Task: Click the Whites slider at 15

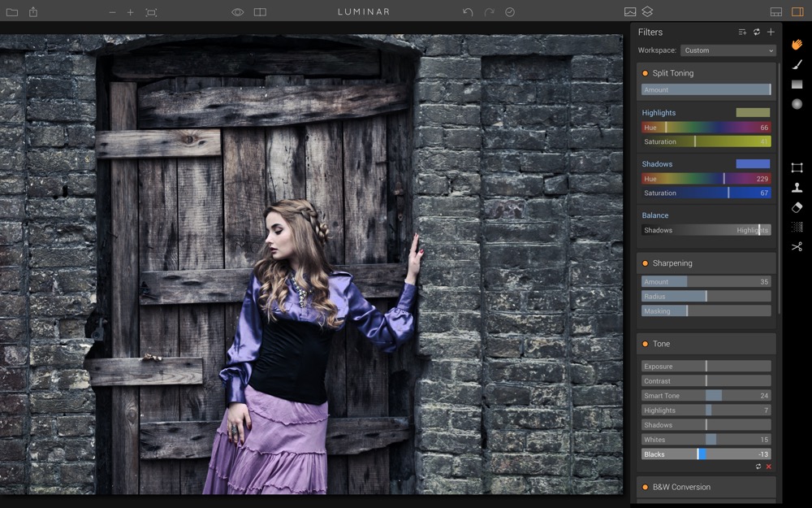Action: 706,440
